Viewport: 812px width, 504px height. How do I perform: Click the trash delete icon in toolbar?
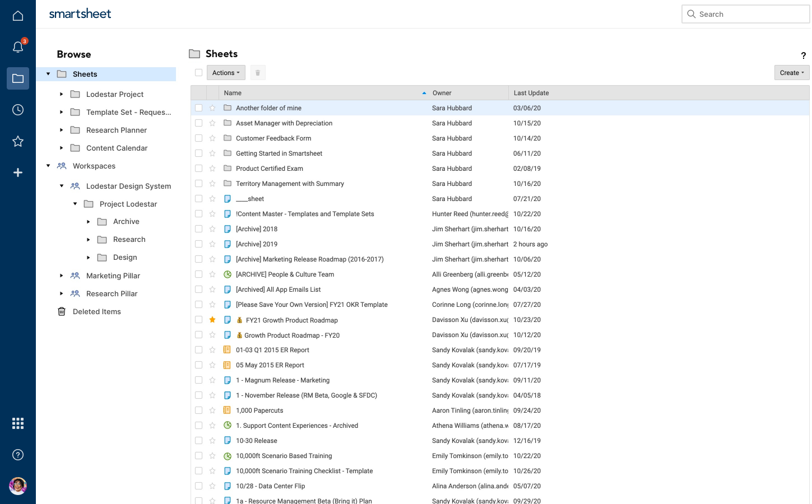[x=258, y=73]
